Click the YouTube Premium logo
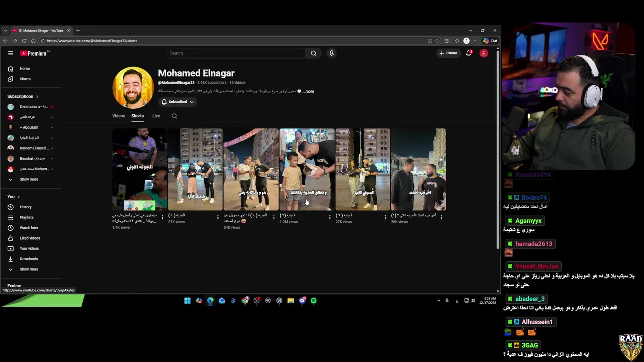The image size is (644, 362). (34, 53)
